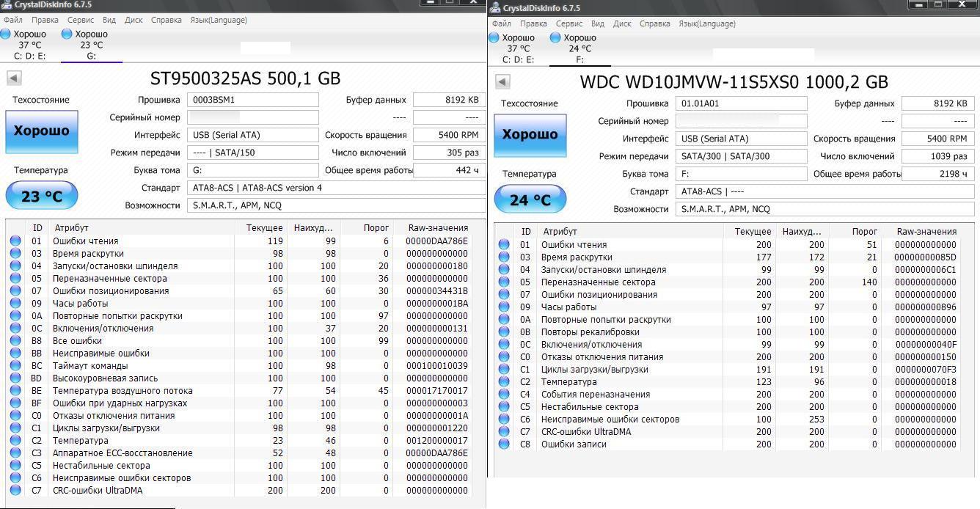Open Файл menu in left window
The width and height of the screenshot is (980, 509).
coord(12,20)
